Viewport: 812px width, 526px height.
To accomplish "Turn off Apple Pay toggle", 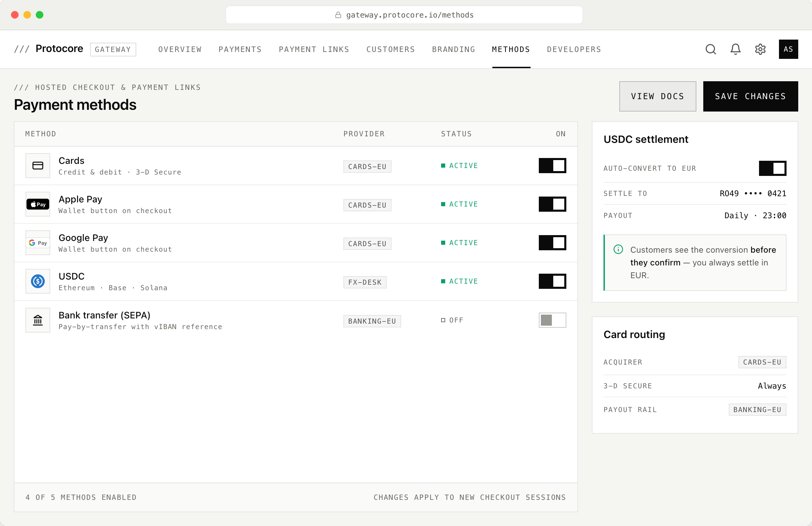I will pos(552,204).
